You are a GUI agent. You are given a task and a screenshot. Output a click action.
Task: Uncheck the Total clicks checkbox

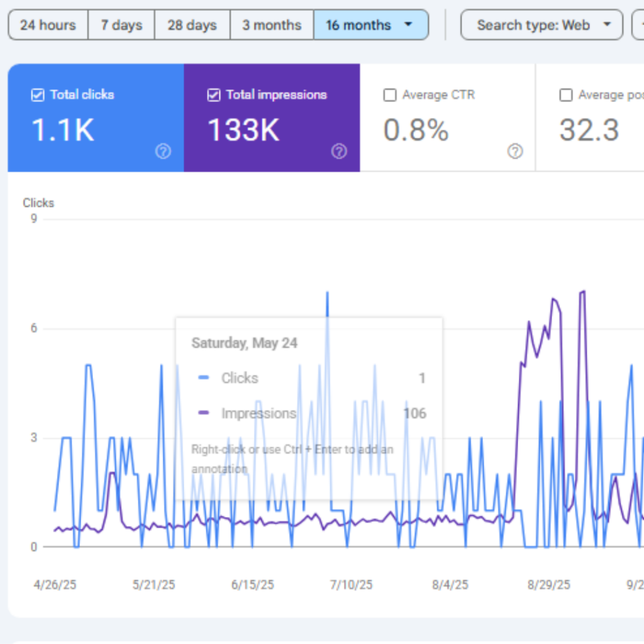click(38, 95)
